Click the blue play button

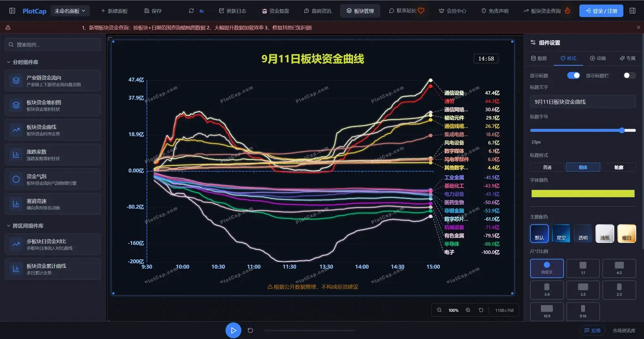(233, 331)
